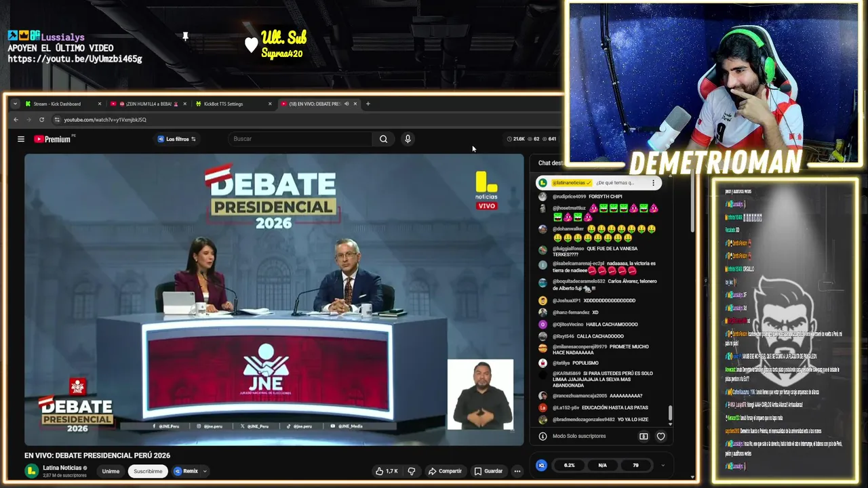Click the 21.6K views counter in header
The width and height of the screenshot is (868, 488).
tap(517, 139)
